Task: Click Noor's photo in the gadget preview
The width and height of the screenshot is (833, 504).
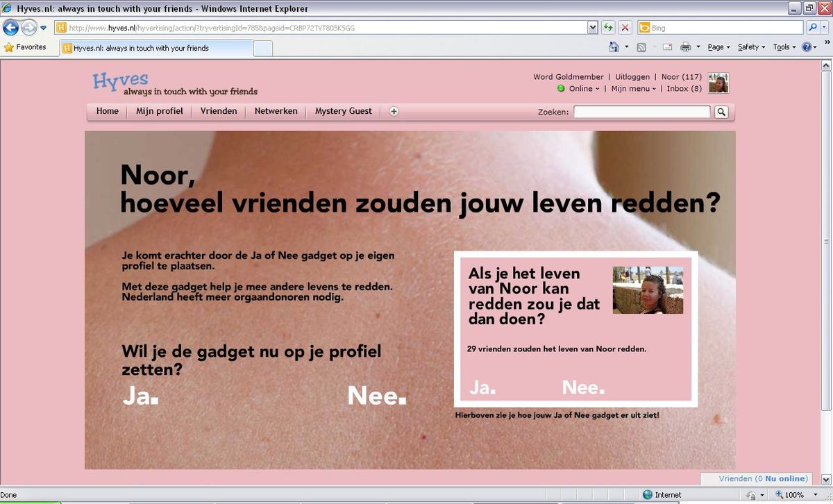Action: [648, 290]
